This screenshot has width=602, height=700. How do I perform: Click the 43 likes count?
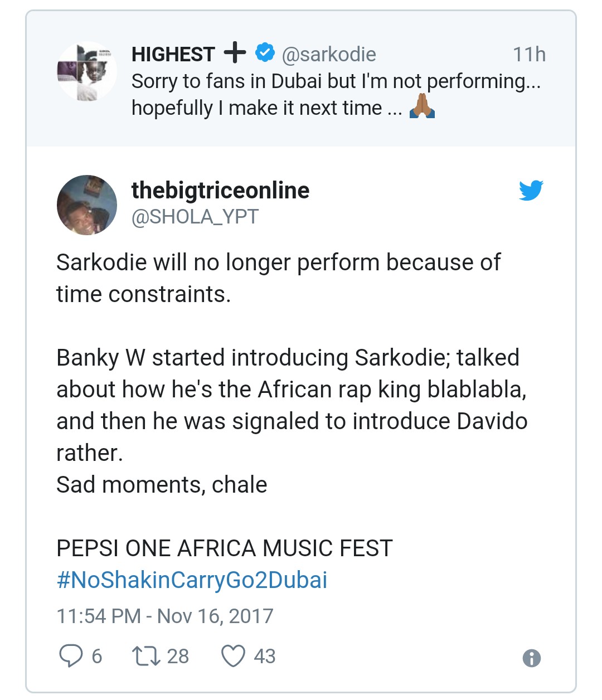tap(265, 656)
